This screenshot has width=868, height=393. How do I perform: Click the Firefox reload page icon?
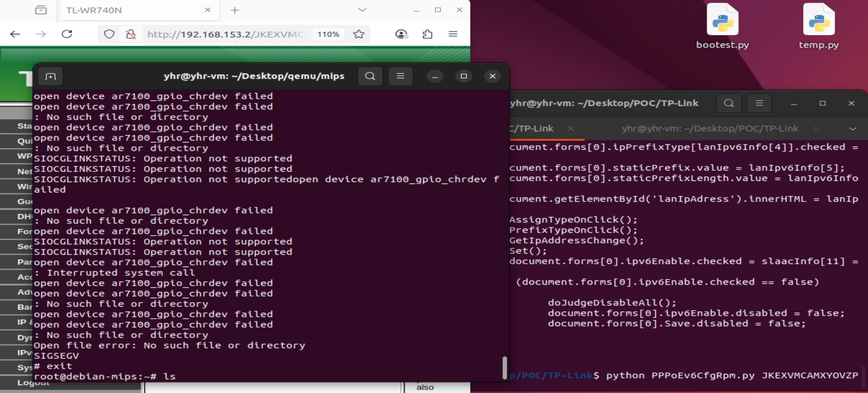67,34
